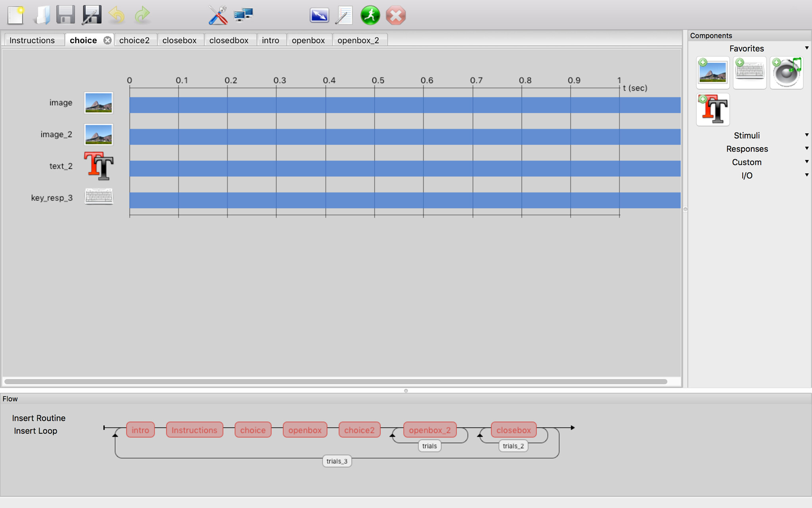
Task: Add a Sound component from Favorites
Action: coord(786,73)
